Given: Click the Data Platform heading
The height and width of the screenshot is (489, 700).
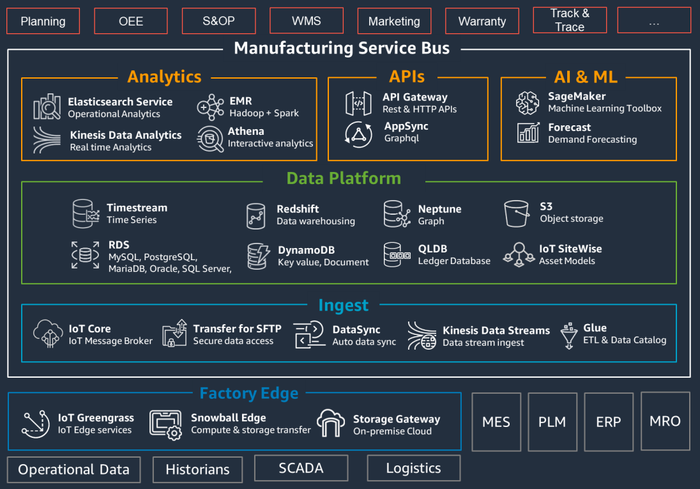Looking at the screenshot, I should 343,178.
